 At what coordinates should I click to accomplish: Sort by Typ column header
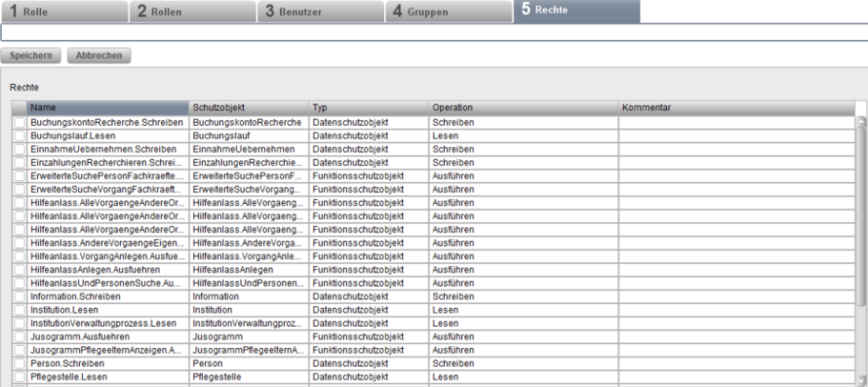369,107
